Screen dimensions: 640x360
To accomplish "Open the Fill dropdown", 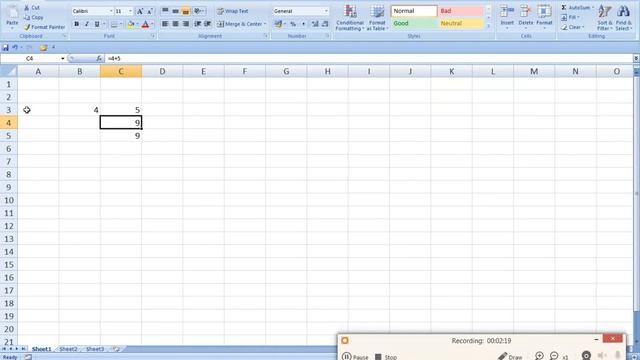I will click(569, 18).
